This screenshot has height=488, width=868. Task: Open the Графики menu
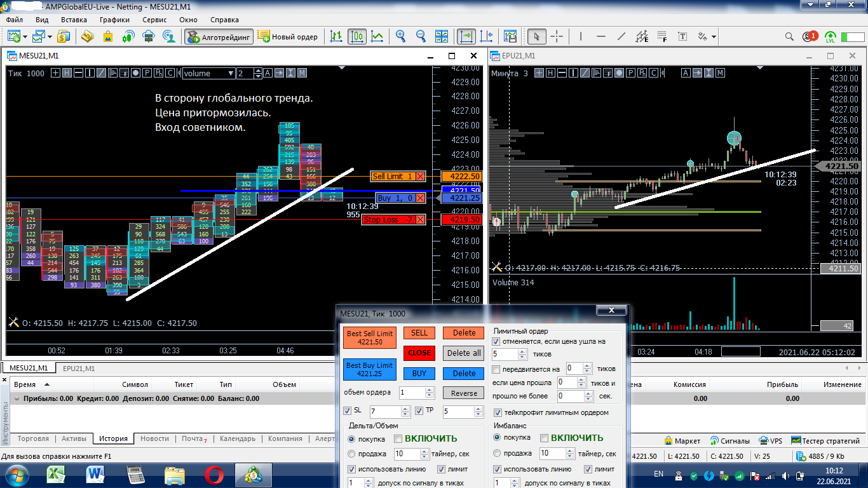(114, 20)
